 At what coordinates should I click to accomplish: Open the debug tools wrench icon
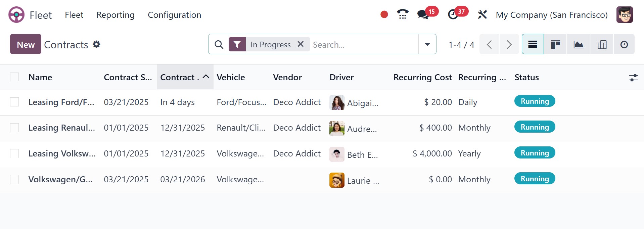pyautogui.click(x=482, y=15)
